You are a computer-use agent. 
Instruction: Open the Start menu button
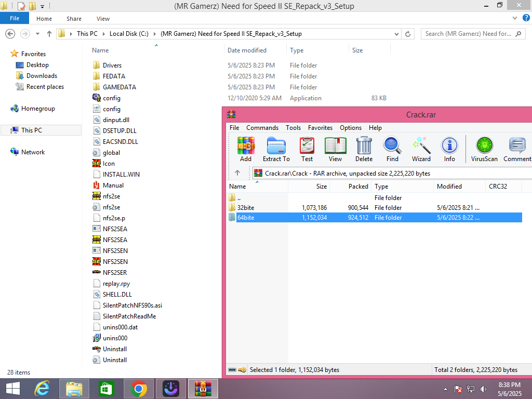click(13, 389)
